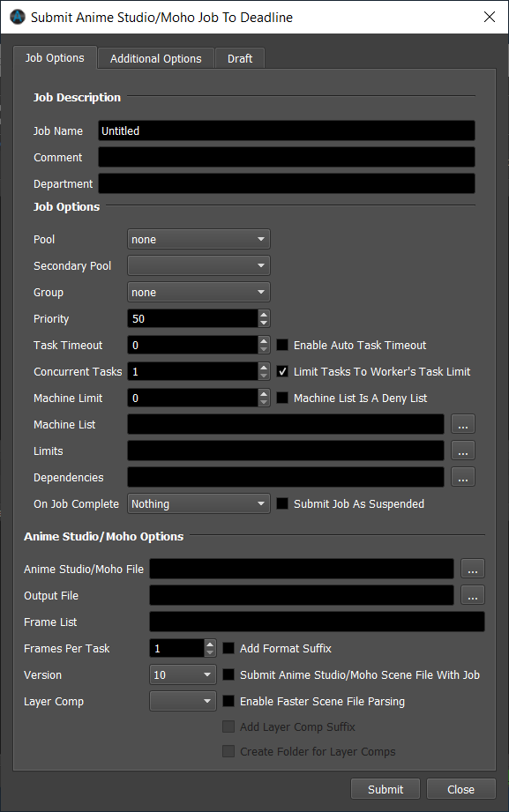Click the Dependencies text field
509x812 pixels.
coord(286,477)
